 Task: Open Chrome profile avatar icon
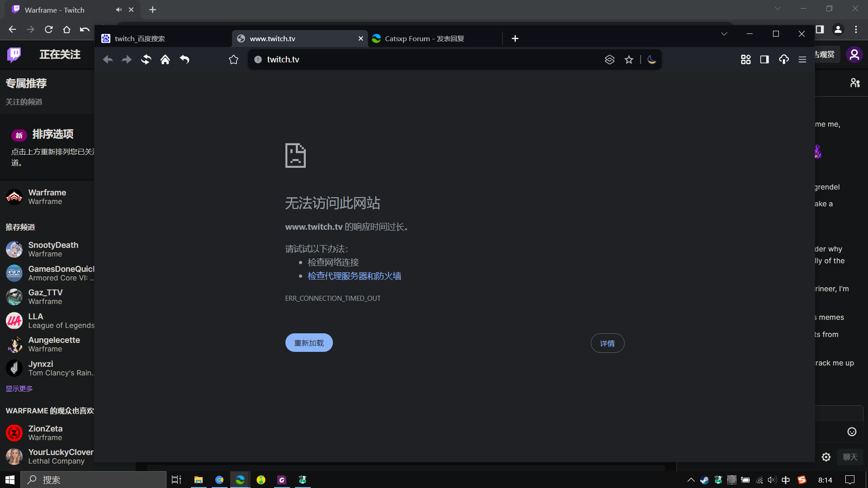838,29
